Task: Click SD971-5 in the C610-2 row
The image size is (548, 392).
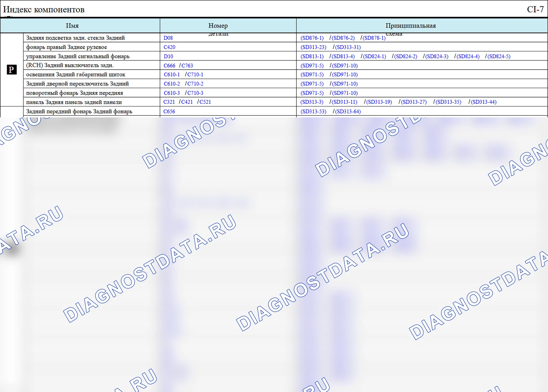Action: coord(312,84)
